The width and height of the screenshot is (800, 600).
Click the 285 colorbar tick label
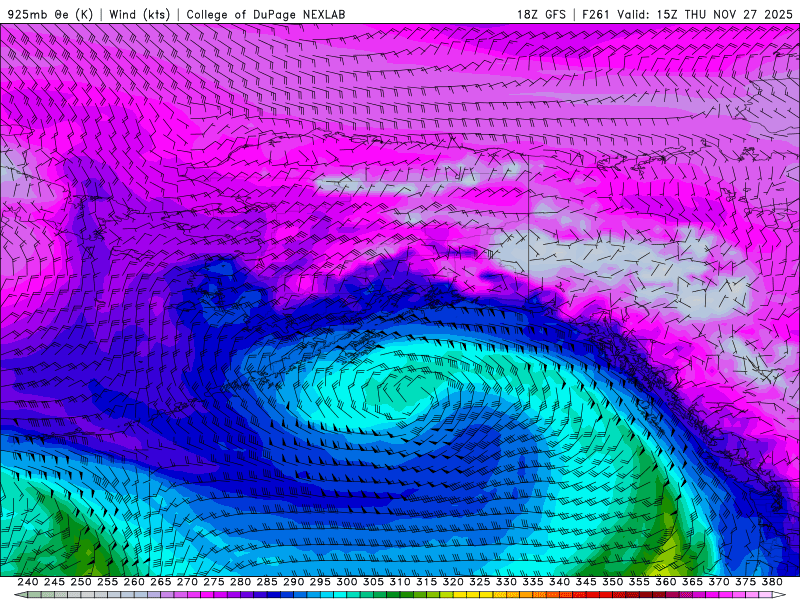coord(267,582)
